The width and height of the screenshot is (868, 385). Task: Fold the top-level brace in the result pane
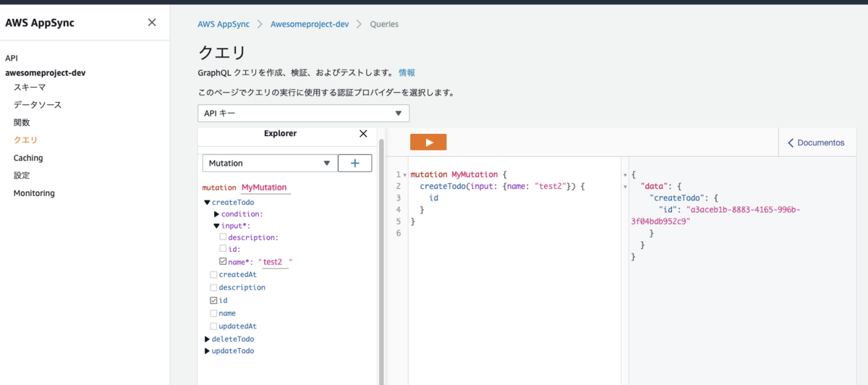point(626,175)
